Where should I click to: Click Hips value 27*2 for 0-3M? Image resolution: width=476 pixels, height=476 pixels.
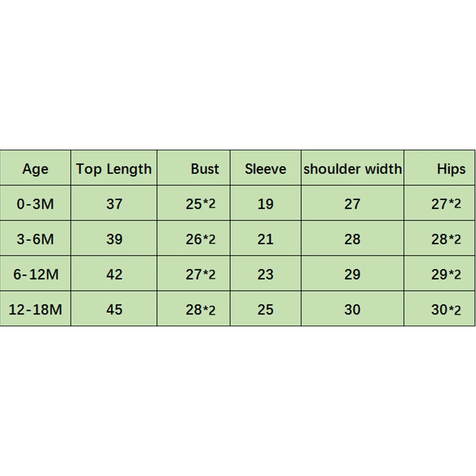pyautogui.click(x=446, y=204)
